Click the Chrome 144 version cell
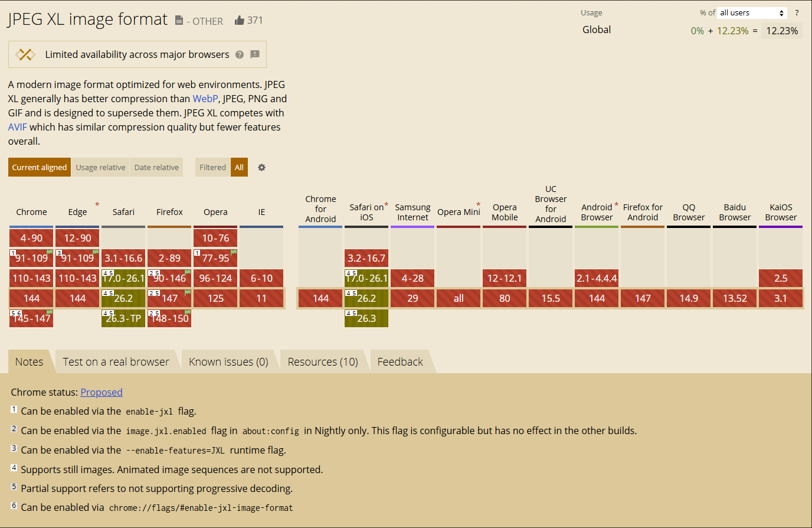The image size is (812, 528). (31, 298)
